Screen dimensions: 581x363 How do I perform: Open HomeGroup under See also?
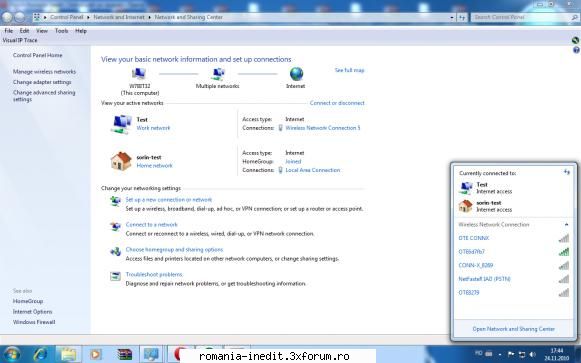(28, 301)
